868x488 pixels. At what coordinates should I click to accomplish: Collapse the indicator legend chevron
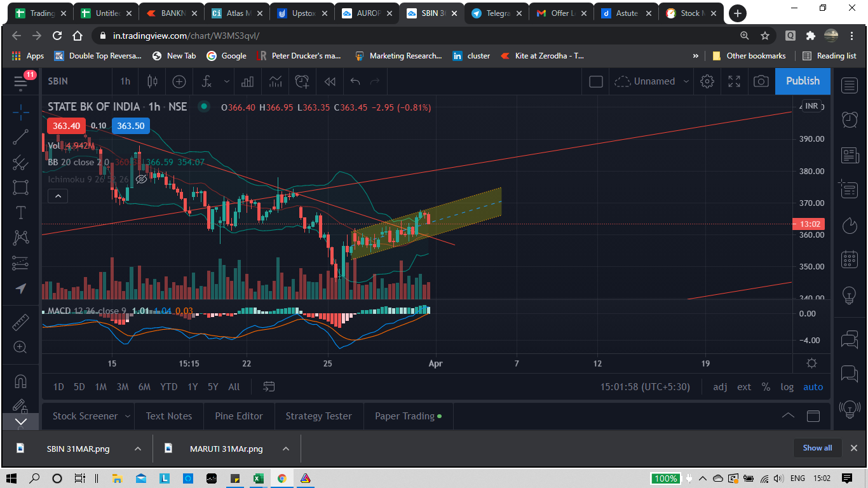(58, 196)
